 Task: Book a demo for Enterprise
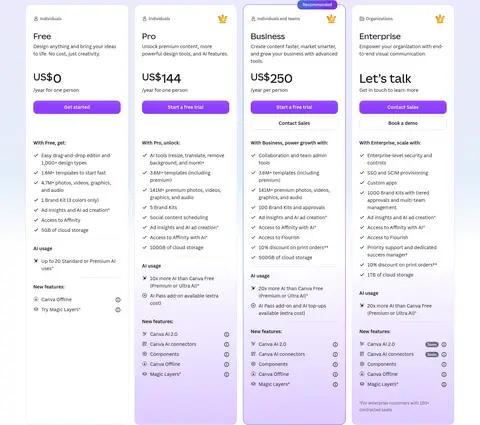coord(403,123)
